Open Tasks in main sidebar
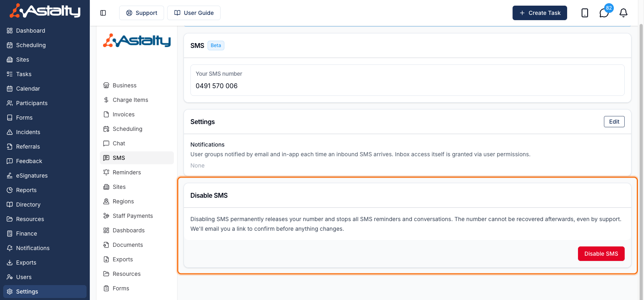Image resolution: width=644 pixels, height=300 pixels. (45, 74)
